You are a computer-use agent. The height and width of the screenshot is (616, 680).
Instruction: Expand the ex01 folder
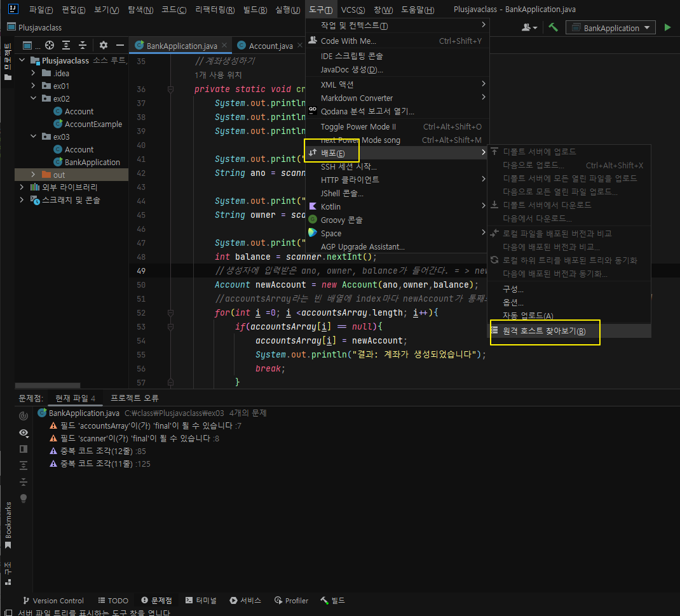coord(34,86)
